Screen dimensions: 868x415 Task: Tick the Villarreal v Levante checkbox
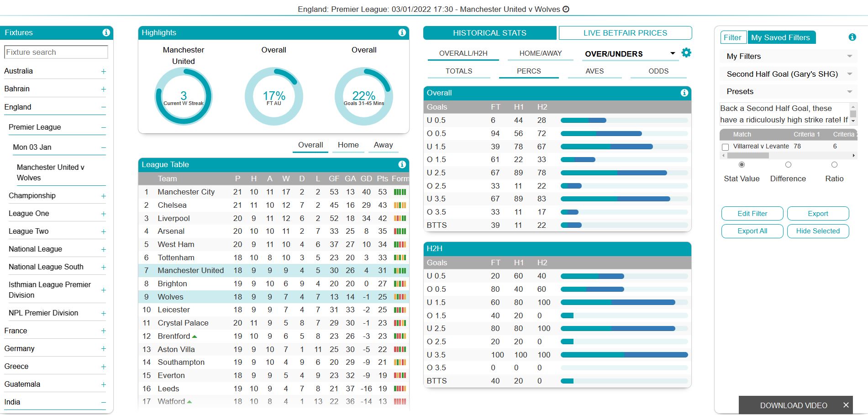pos(725,147)
